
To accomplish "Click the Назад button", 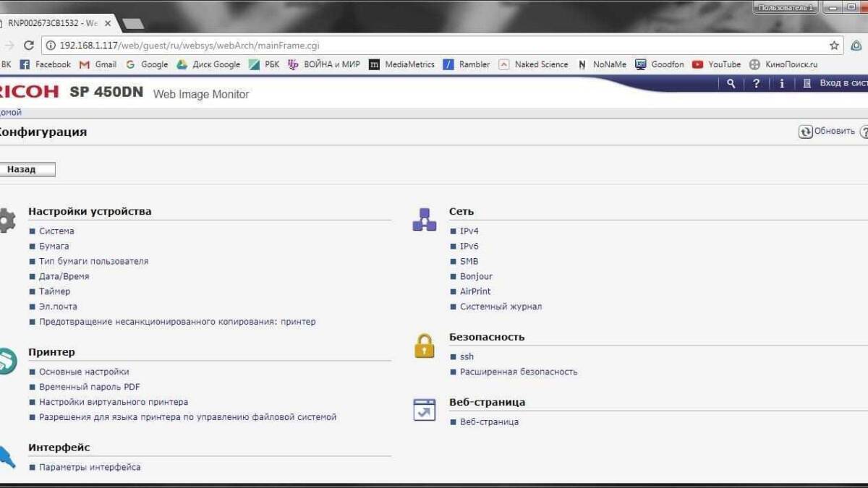I will pos(26,169).
